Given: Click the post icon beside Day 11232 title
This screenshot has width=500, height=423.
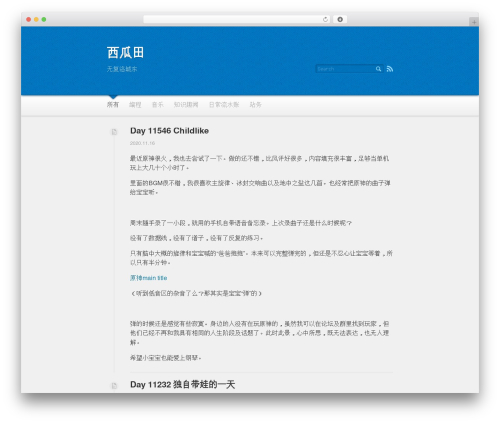Looking at the screenshot, I should pos(114,386).
